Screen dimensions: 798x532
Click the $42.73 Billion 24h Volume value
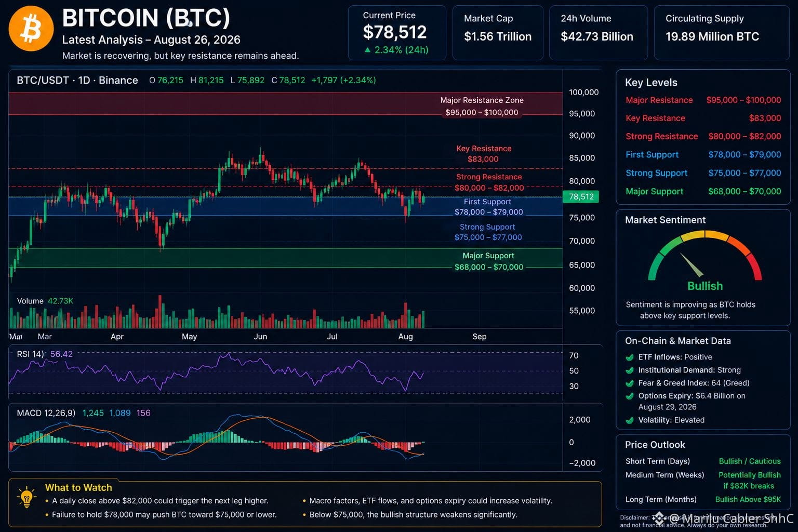click(597, 36)
